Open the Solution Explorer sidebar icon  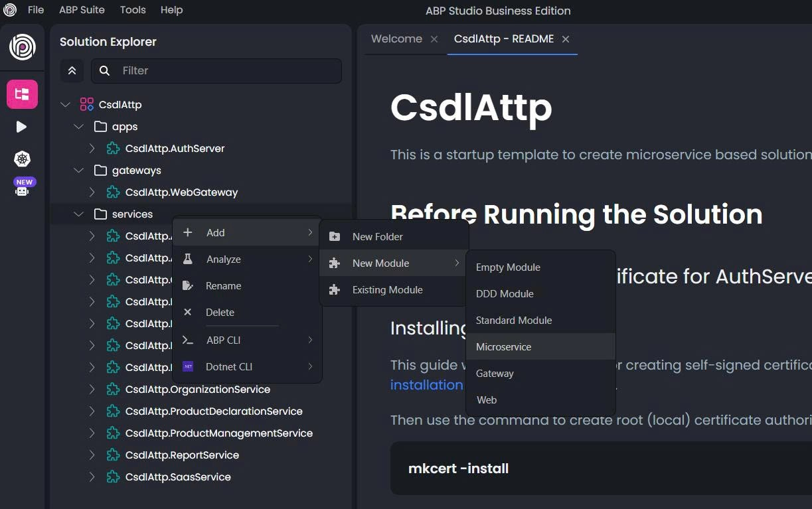click(x=22, y=94)
